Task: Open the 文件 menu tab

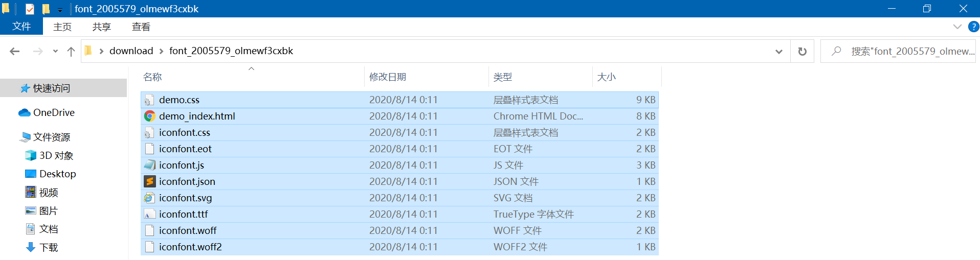Action: [21, 26]
